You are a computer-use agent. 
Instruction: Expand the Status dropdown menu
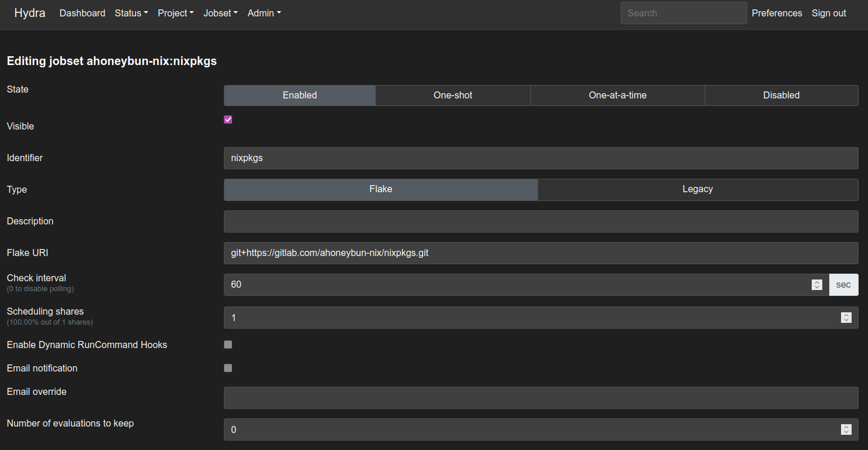tap(131, 13)
